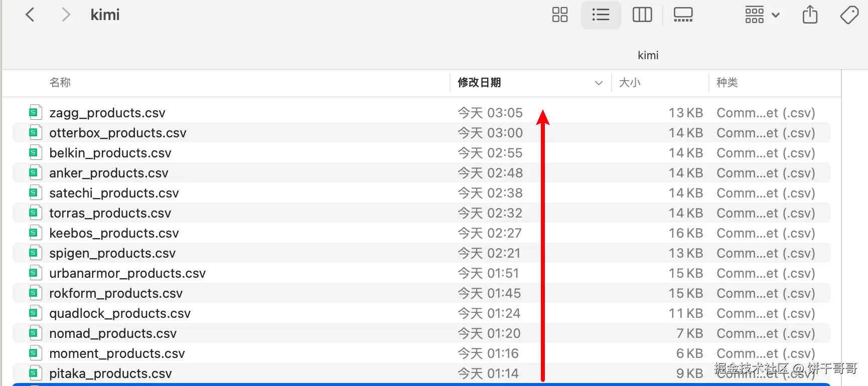Click the csv icon beside urbanarmor_products.csv
Viewport: 868px width, 386px height.
(x=35, y=273)
